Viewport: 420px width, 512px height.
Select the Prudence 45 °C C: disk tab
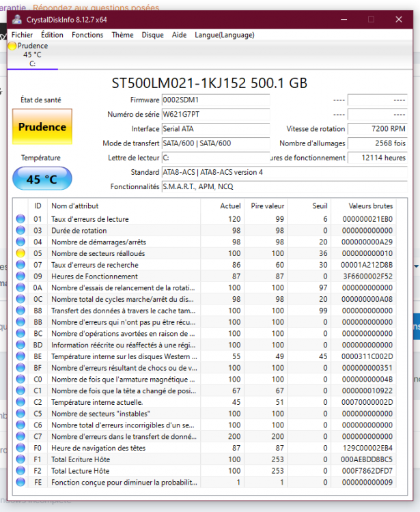click(32, 55)
